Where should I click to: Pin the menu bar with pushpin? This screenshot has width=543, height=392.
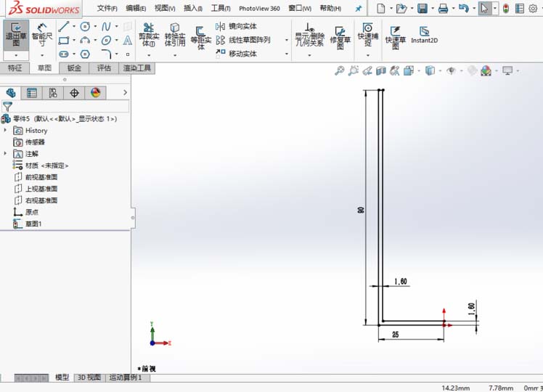[x=359, y=9]
